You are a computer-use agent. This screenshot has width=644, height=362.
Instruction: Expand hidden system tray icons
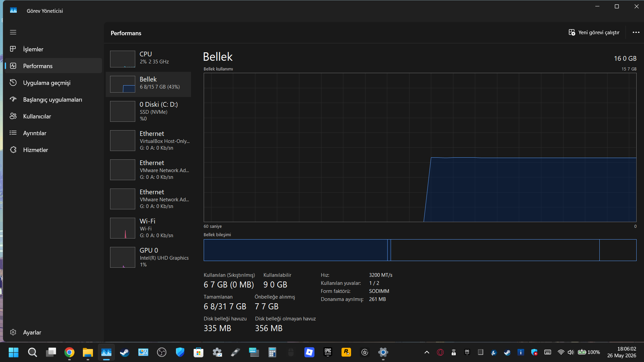pyautogui.click(x=427, y=352)
